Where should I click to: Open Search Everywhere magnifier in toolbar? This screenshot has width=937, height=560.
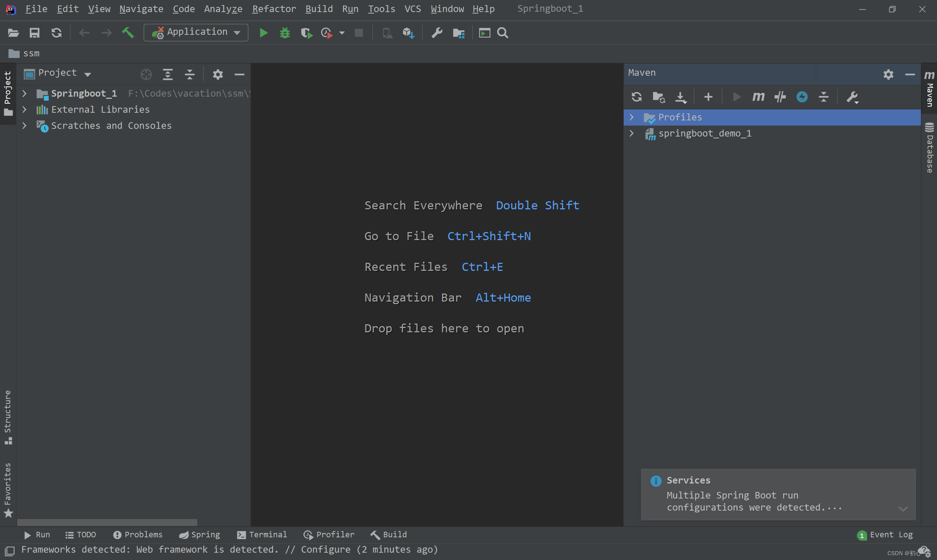503,33
